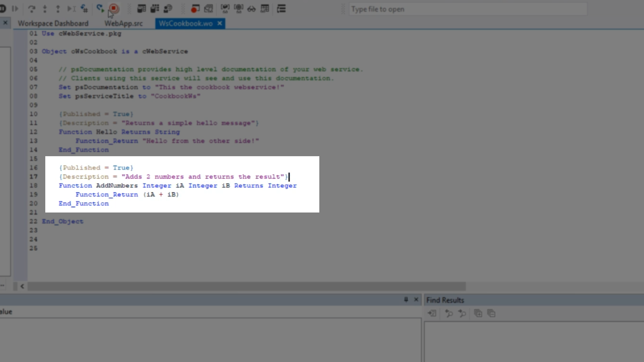Click the Step Into down-arrow icon

(45, 9)
